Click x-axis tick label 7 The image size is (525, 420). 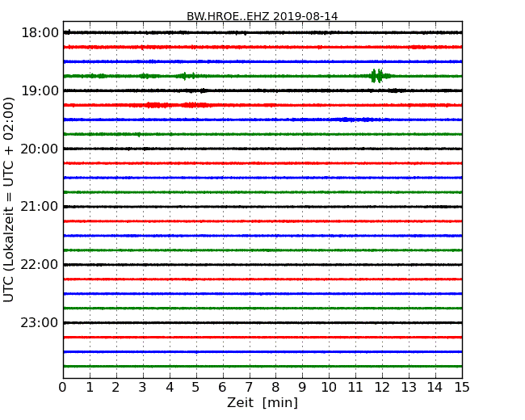249,388
